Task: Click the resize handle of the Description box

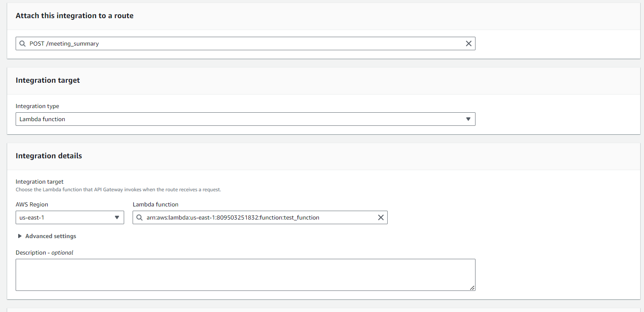Action: coord(472,288)
